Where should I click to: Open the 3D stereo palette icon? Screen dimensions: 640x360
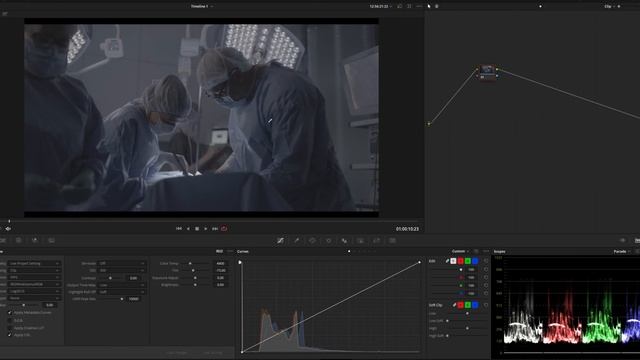tap(392, 240)
